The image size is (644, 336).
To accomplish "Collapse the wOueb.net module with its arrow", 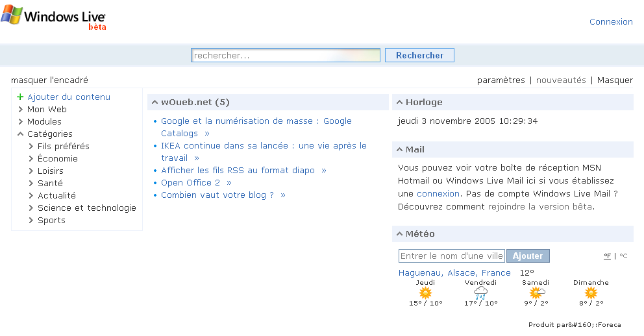I will (x=155, y=102).
